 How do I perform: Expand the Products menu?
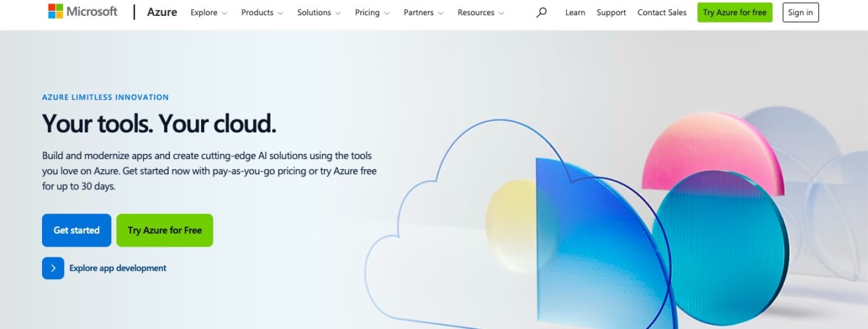tap(263, 12)
